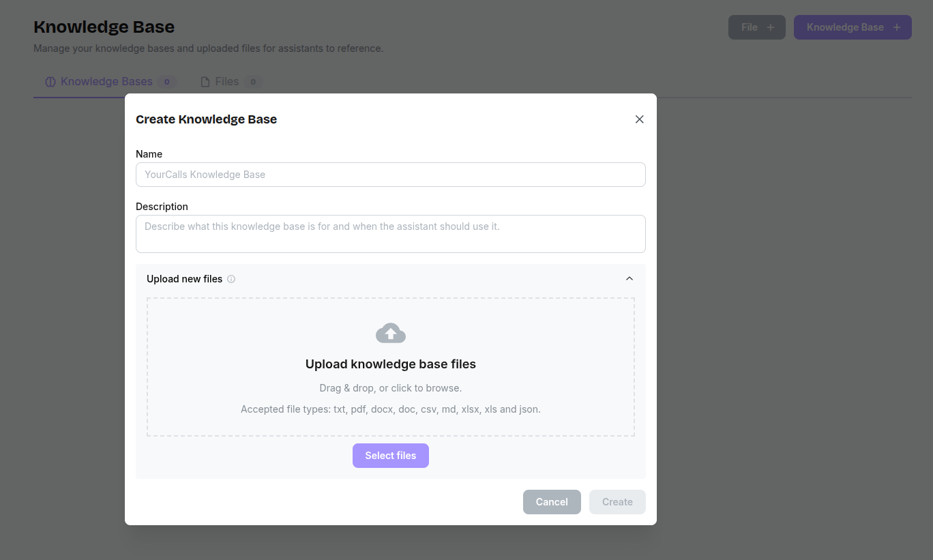Click the Manage your knowledge bases subtitle

[x=208, y=48]
